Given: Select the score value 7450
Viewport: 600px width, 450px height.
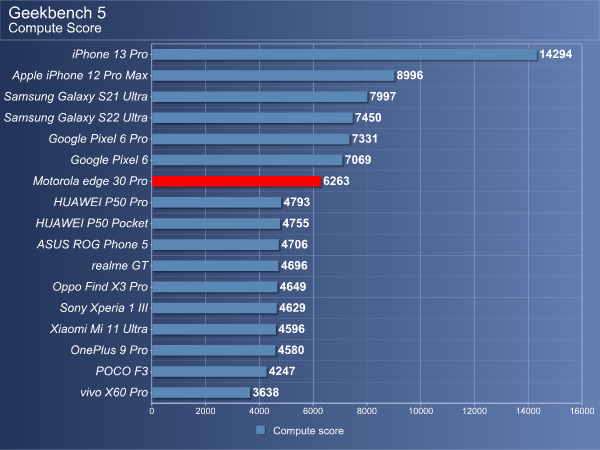Looking at the screenshot, I should tap(368, 117).
